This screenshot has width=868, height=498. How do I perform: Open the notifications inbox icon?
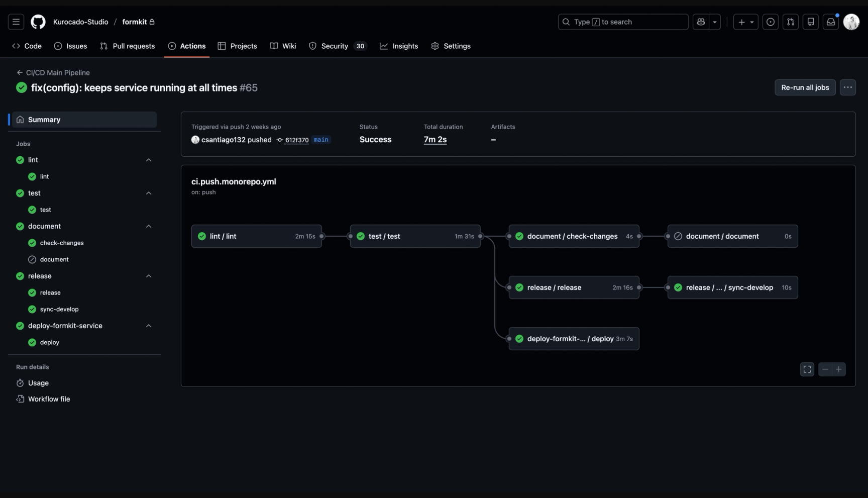point(831,22)
